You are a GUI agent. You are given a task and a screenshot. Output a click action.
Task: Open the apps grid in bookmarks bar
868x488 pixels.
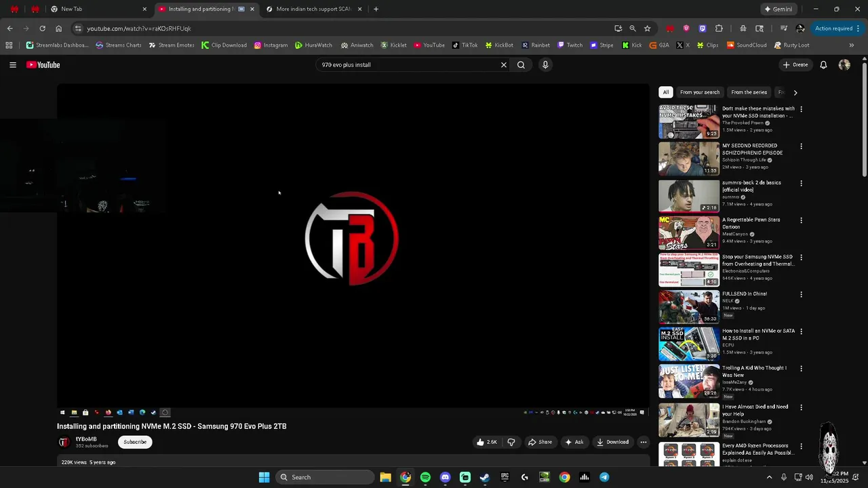tap(9, 45)
